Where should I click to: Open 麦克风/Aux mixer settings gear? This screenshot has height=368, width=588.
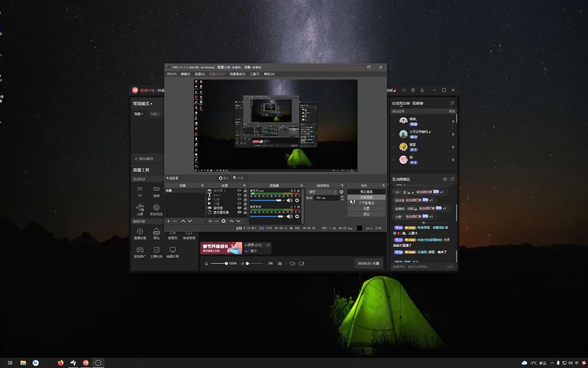[x=297, y=200]
